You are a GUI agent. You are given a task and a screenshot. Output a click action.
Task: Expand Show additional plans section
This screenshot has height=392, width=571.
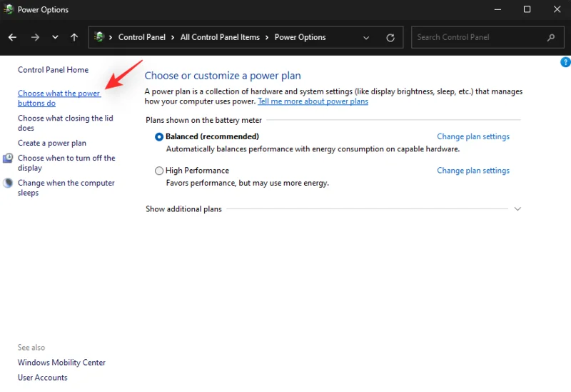(517, 209)
